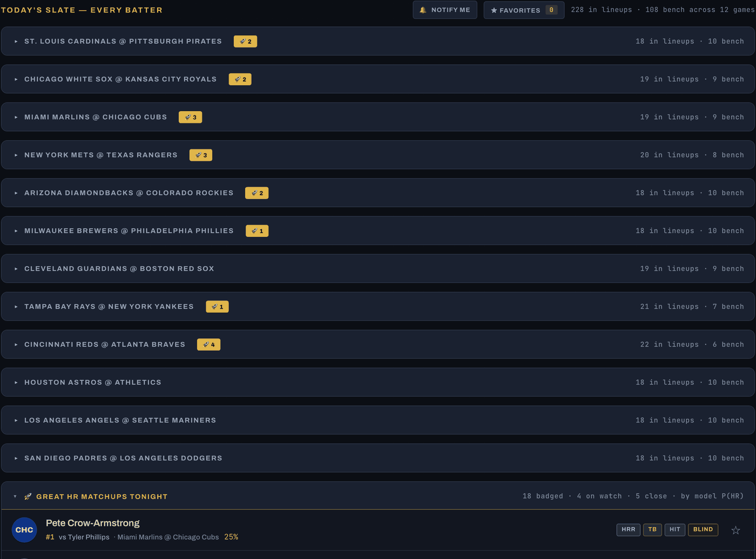Image resolution: width=756 pixels, height=559 pixels.
Task: Click the Favorites count badge showing 0
Action: (551, 10)
